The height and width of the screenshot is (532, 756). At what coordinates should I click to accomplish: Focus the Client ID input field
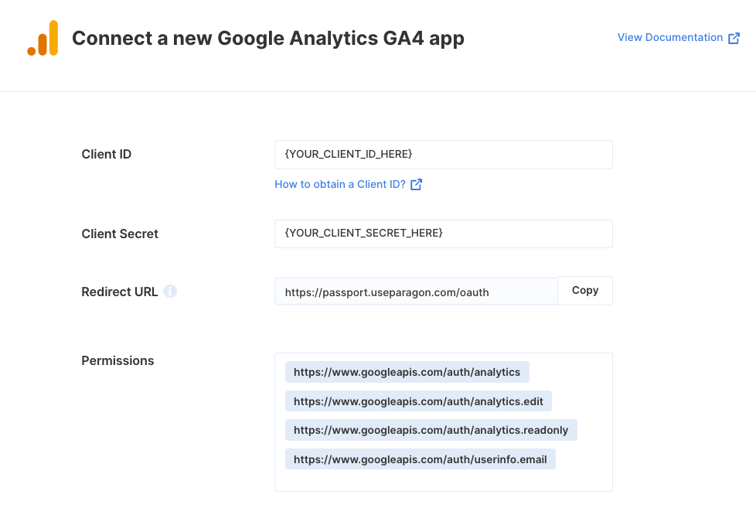coord(444,155)
